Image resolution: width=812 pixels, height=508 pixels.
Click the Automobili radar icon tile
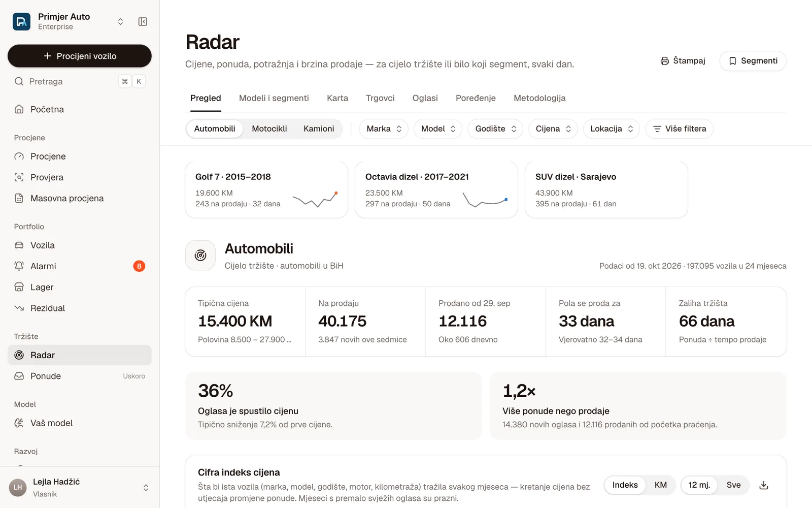[x=200, y=255]
